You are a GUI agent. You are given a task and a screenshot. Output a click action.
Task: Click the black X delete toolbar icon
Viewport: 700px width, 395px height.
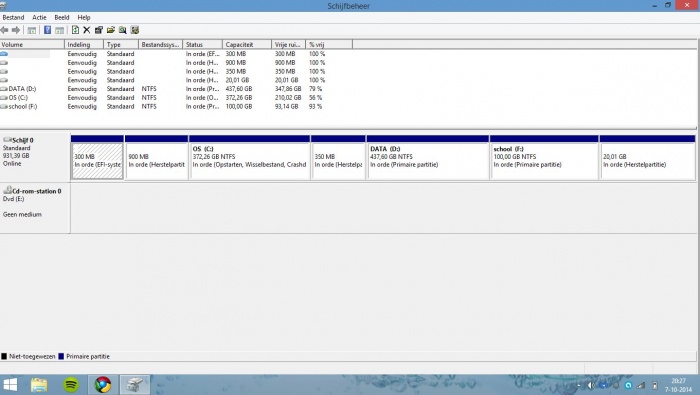point(87,30)
